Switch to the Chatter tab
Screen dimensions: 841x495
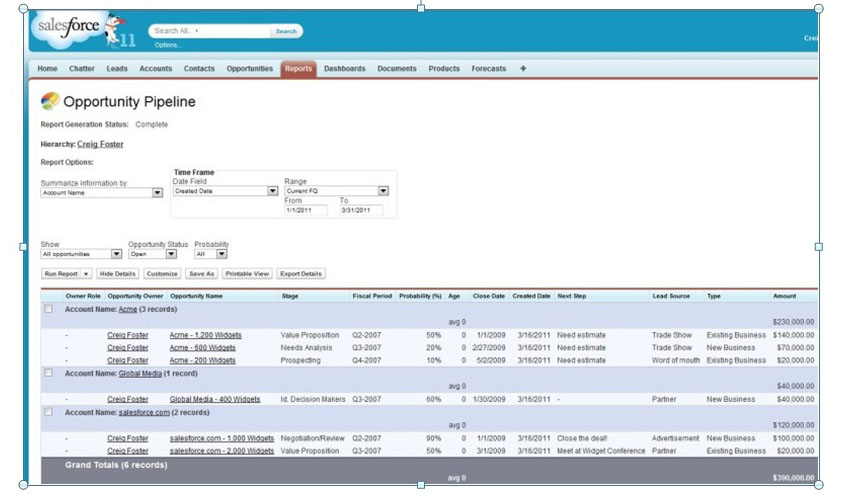point(82,69)
